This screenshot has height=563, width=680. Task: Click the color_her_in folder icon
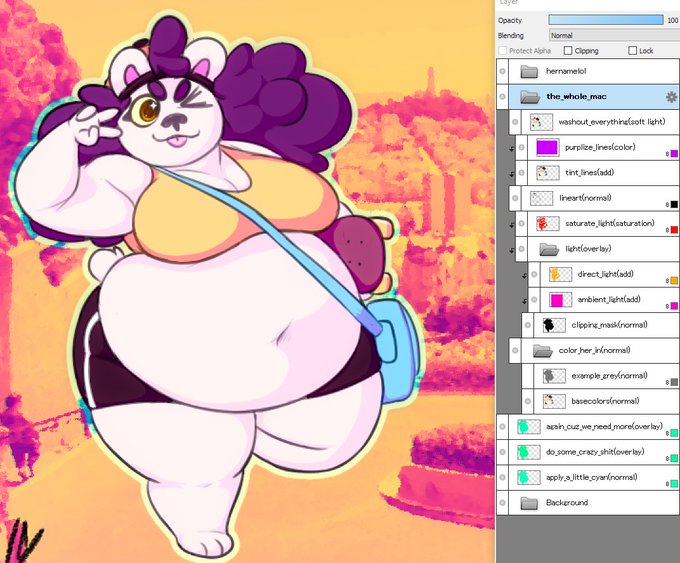(543, 350)
